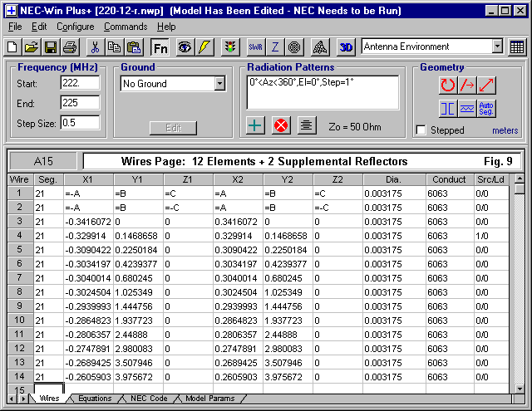Run NEC with the lightning bolt icon
Viewport: 532px width, 411px height.
[x=204, y=47]
